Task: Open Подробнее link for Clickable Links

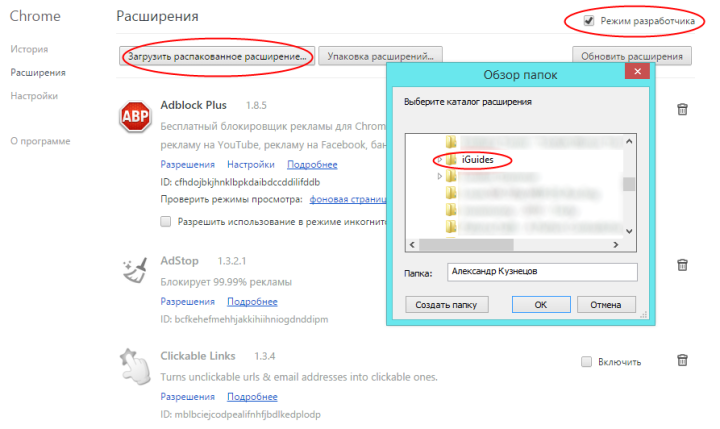Action: pyautogui.click(x=253, y=397)
